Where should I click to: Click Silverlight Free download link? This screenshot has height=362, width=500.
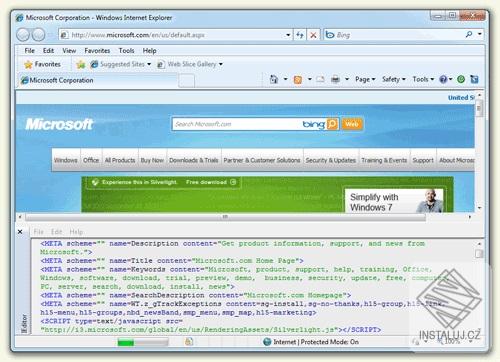click(x=211, y=182)
